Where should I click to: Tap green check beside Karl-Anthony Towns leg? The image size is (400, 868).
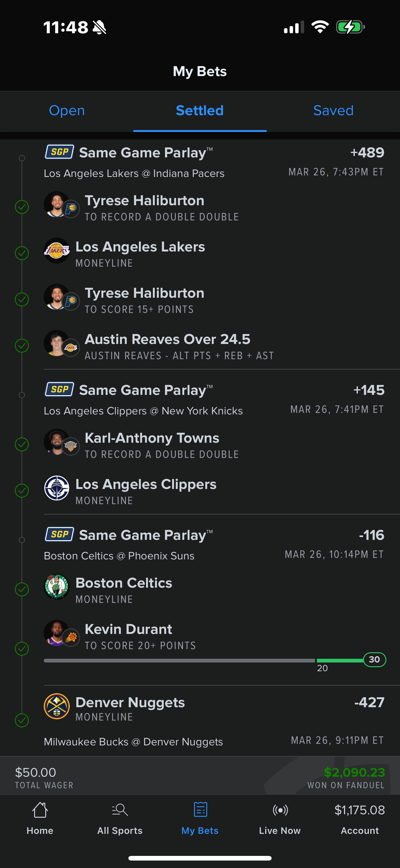(x=22, y=445)
